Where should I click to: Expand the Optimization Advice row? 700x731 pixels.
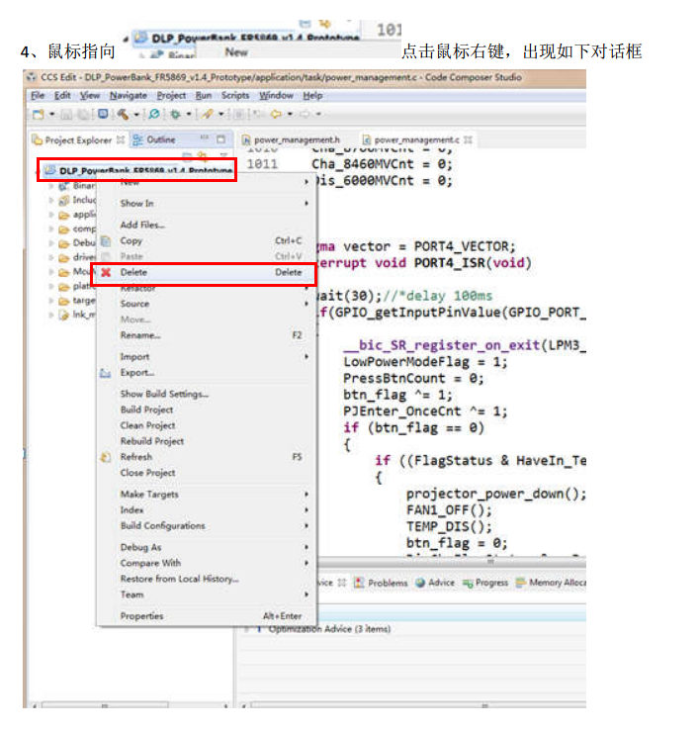click(247, 629)
